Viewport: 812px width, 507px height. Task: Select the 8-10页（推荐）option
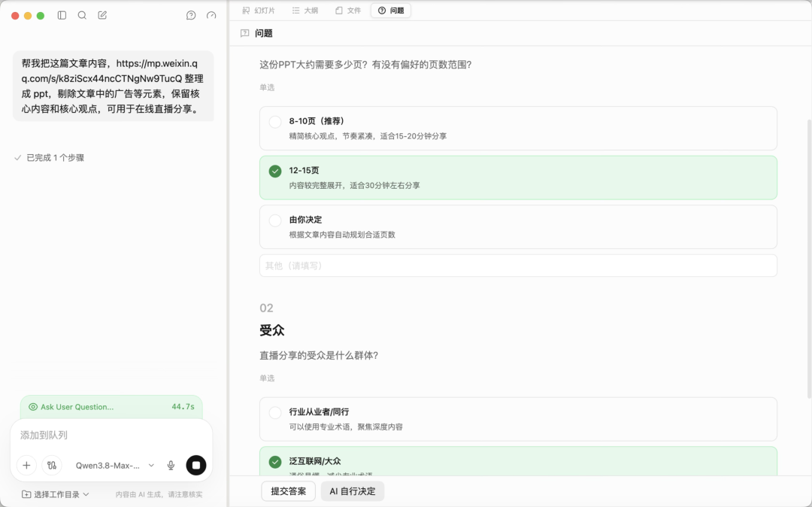(x=518, y=129)
